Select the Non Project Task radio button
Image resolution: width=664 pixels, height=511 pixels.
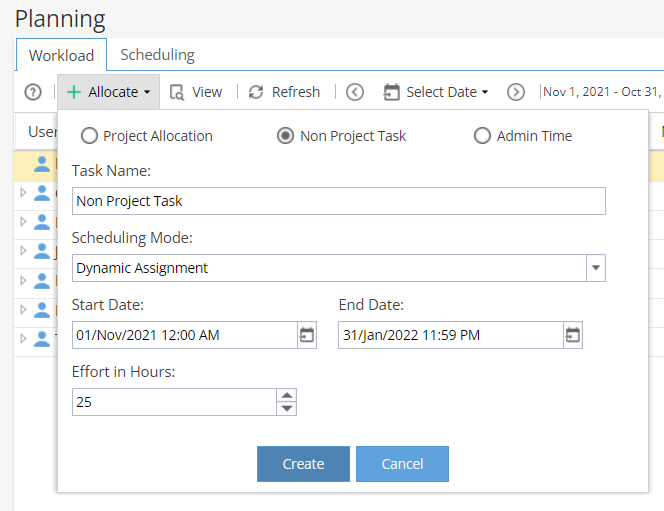pyautogui.click(x=285, y=136)
